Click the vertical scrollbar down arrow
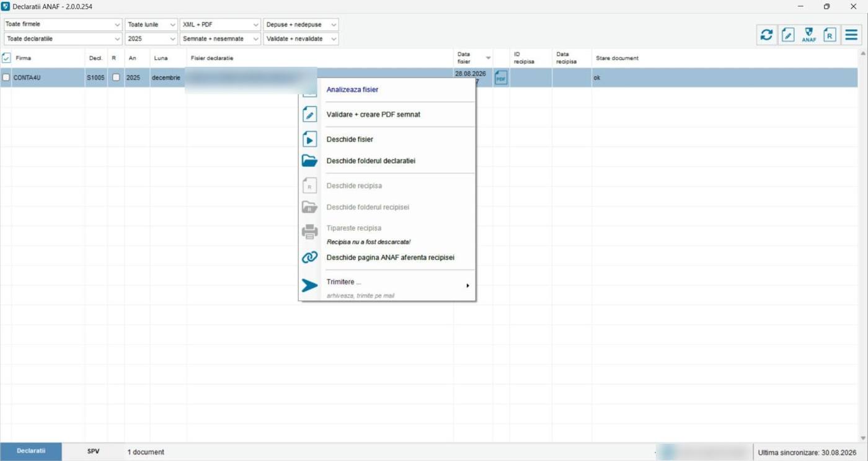Image resolution: width=868 pixels, height=461 pixels. click(863, 438)
